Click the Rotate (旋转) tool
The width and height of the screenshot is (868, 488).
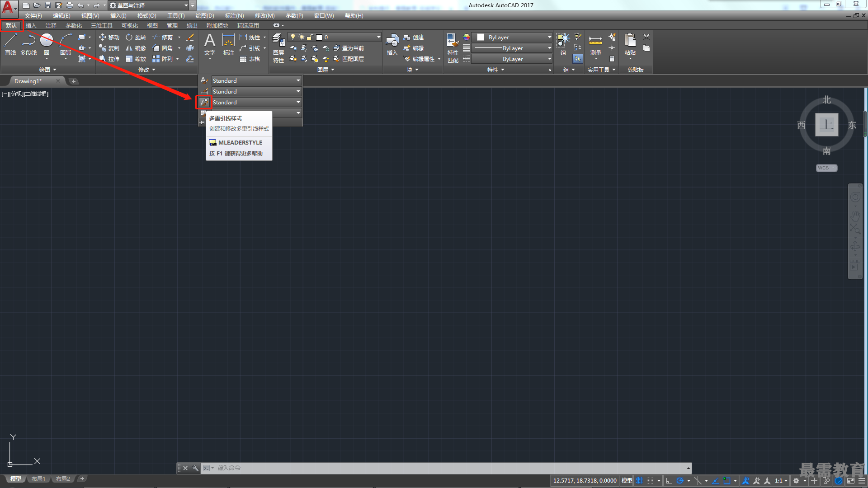pyautogui.click(x=136, y=37)
